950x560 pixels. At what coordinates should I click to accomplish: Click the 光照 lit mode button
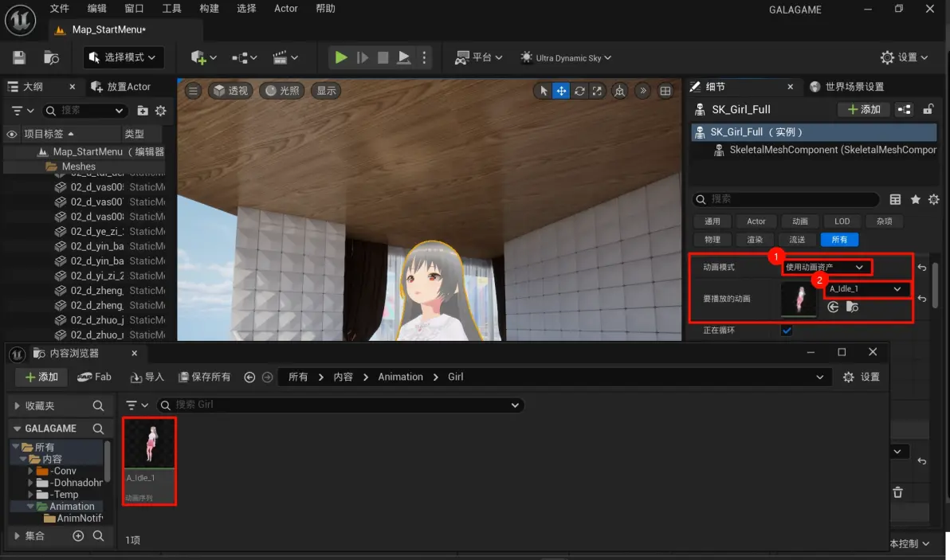[281, 91]
